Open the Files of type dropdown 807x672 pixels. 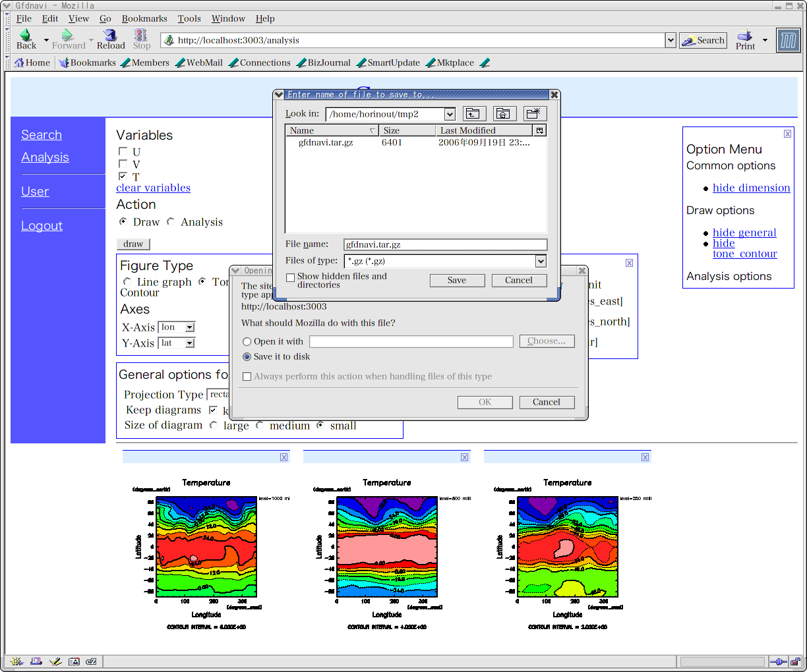click(541, 262)
